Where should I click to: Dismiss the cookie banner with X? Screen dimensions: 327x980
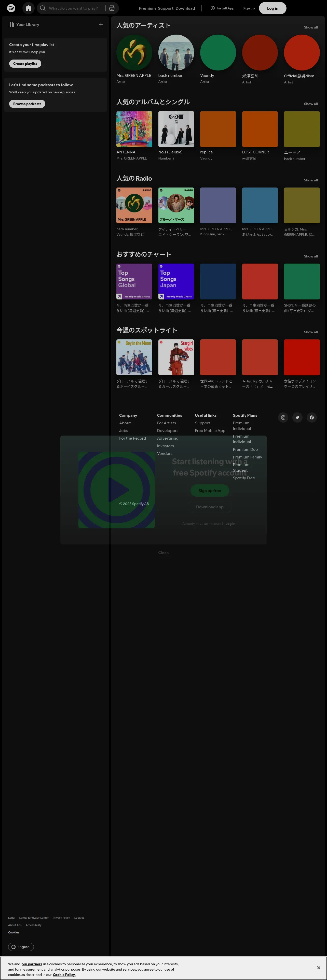[319, 968]
